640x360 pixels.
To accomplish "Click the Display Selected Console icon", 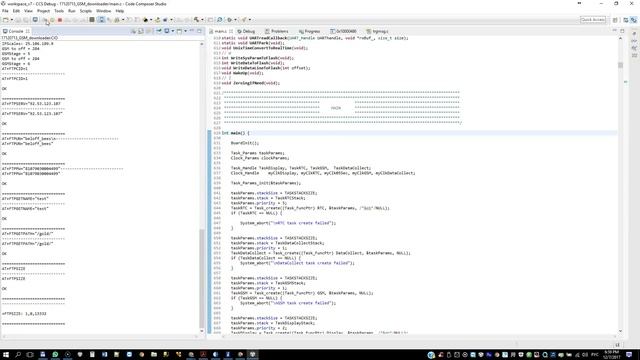I will tap(167, 31).
